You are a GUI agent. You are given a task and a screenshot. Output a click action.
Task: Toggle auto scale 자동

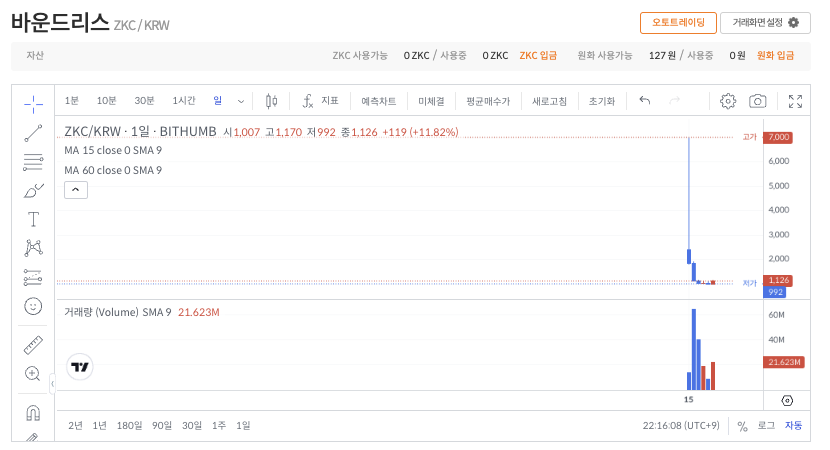pos(793,425)
